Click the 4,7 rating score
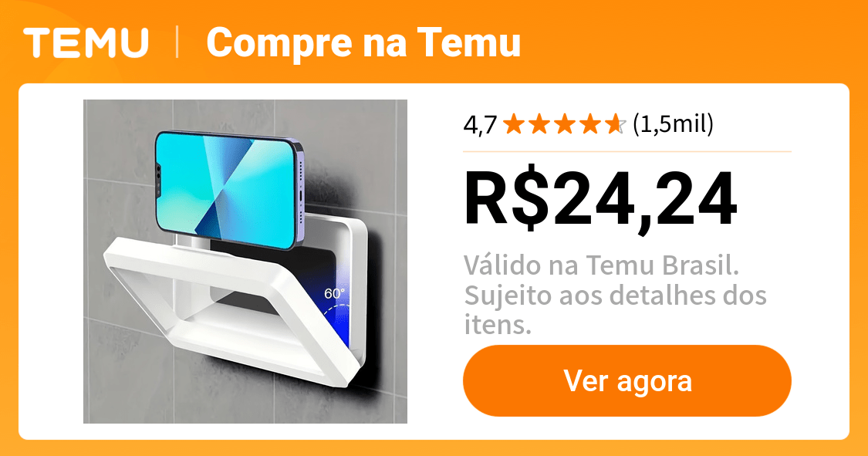 [x=480, y=124]
